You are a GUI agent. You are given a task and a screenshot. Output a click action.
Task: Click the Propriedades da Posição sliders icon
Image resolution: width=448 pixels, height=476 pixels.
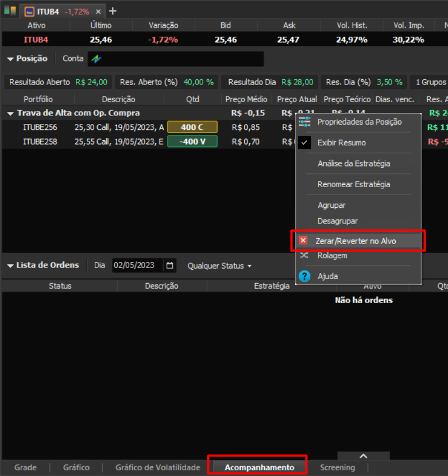(x=304, y=122)
